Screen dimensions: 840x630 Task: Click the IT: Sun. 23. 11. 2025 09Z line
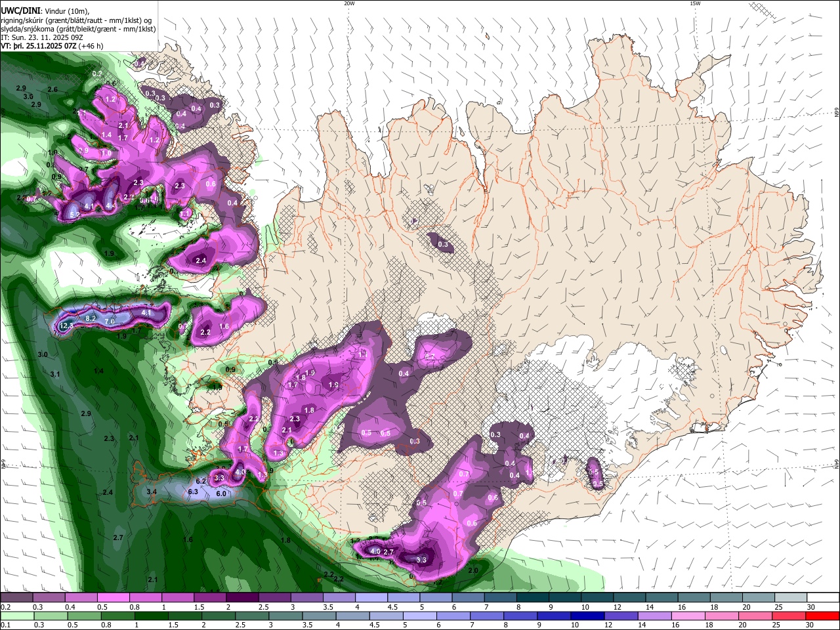pyautogui.click(x=43, y=37)
